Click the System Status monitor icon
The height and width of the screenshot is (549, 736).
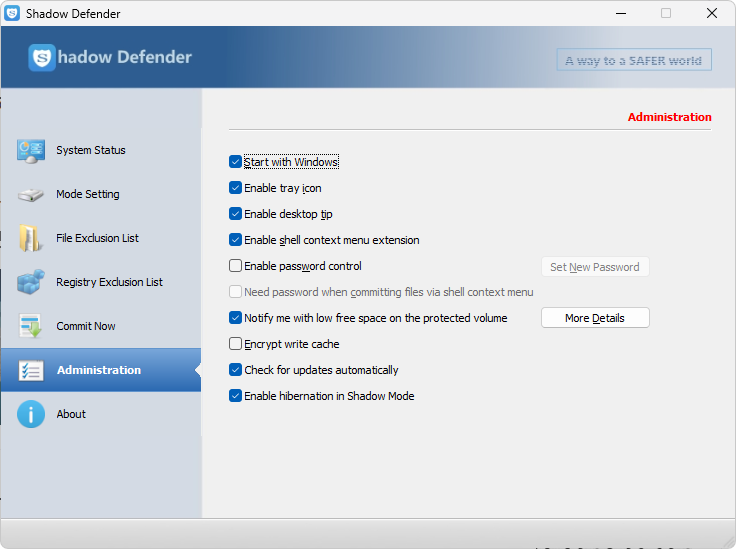(x=31, y=151)
